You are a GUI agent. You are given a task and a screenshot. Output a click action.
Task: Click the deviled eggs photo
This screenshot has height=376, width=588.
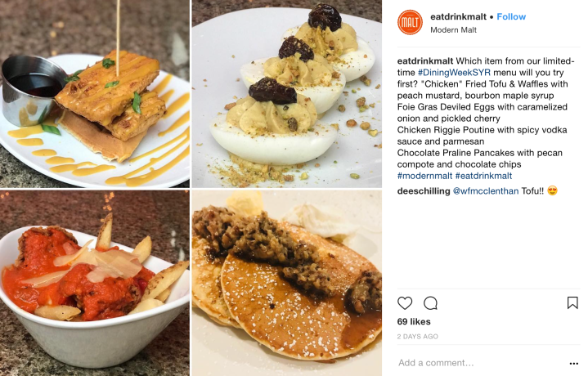click(x=287, y=93)
